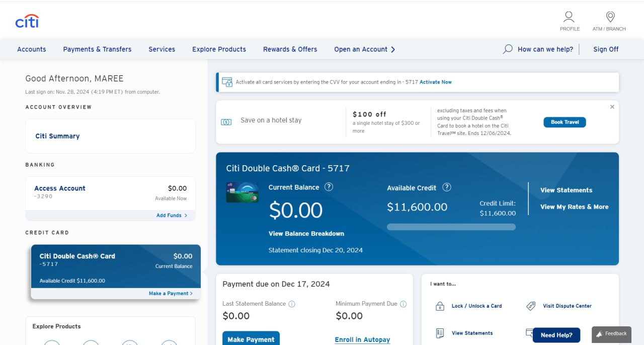Click the Citi Double Cash card image

coord(242,192)
